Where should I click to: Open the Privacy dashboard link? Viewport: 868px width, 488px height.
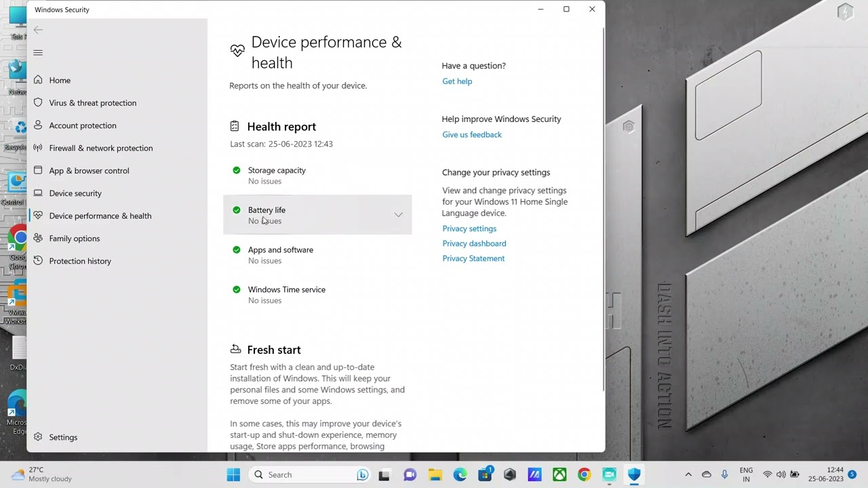pyautogui.click(x=474, y=243)
